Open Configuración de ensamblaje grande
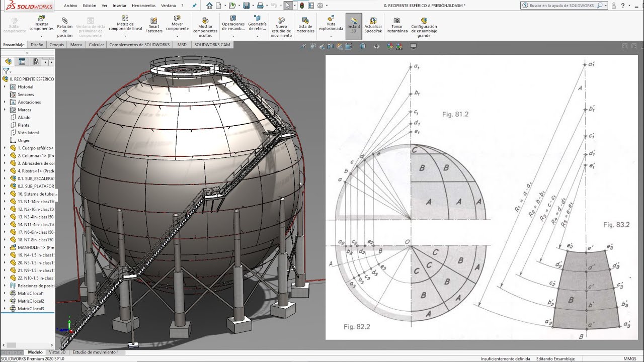 424,27
